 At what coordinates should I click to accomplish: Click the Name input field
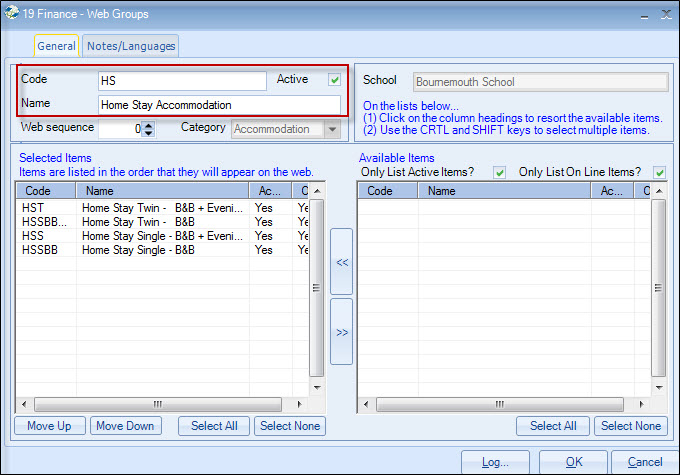click(x=219, y=105)
